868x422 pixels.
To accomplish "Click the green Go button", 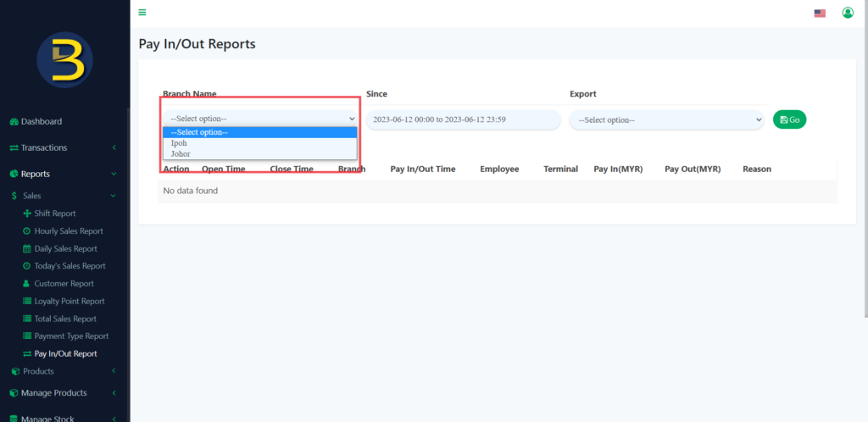I will (x=789, y=119).
